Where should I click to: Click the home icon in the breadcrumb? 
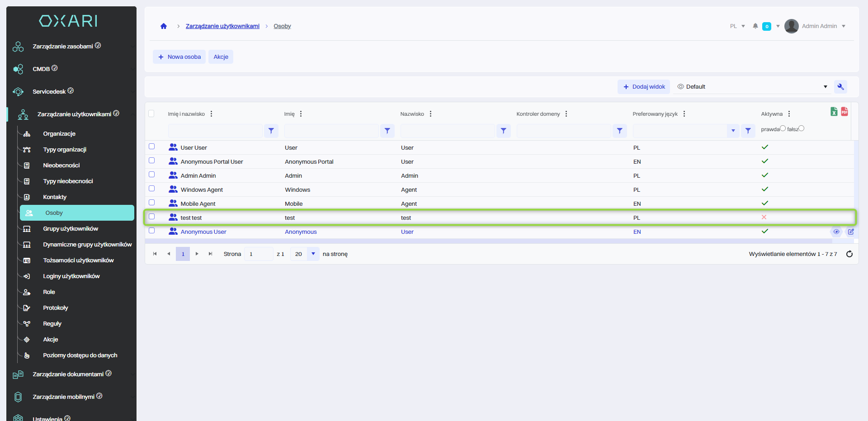coord(164,26)
